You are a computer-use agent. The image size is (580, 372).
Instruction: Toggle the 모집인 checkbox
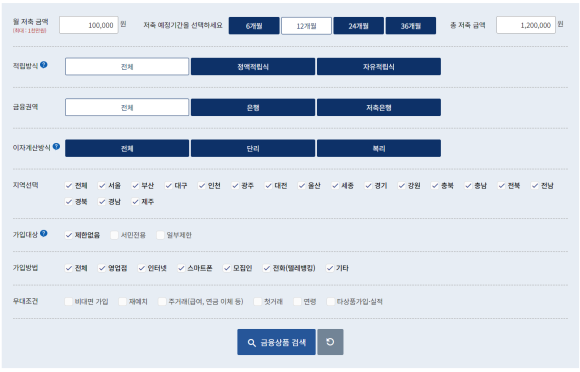pyautogui.click(x=227, y=268)
